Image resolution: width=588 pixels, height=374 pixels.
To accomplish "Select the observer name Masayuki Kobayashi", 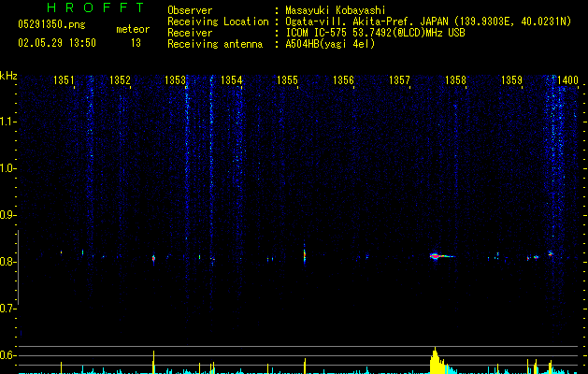I will pos(336,10).
